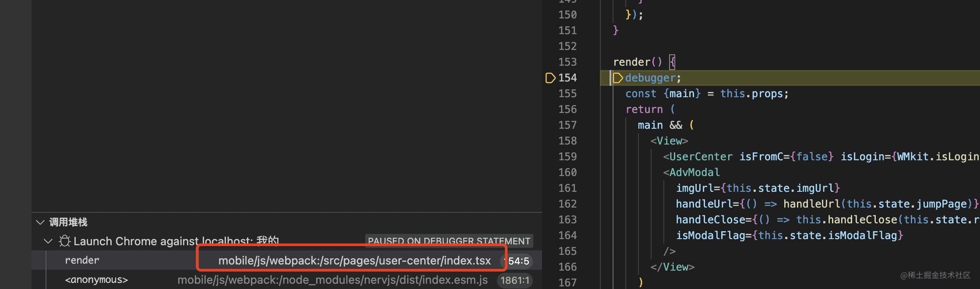The height and width of the screenshot is (289, 980).
Task: Click the 1861:1 line position badge
Action: [515, 281]
